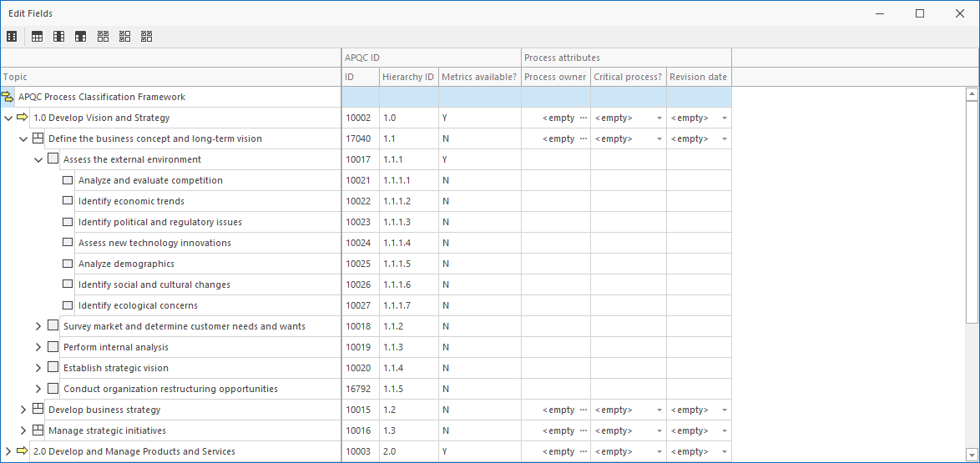Click the Hierarchy ID column header

click(x=409, y=77)
